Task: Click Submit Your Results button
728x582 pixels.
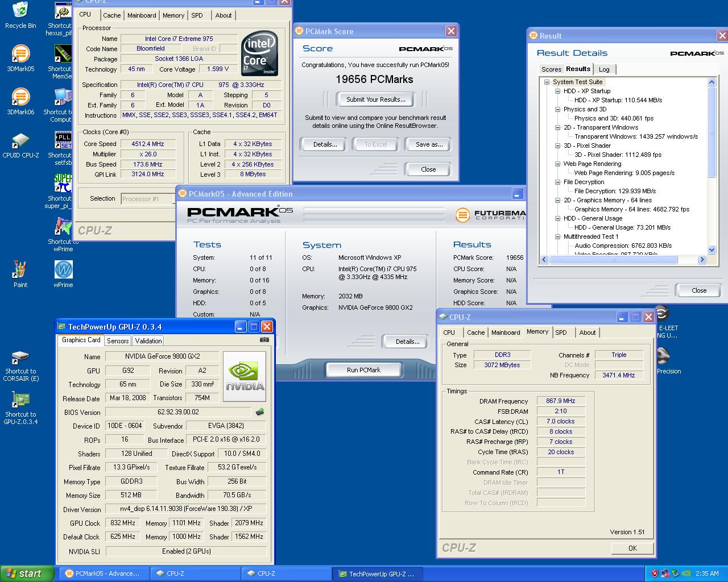Action: [376, 99]
